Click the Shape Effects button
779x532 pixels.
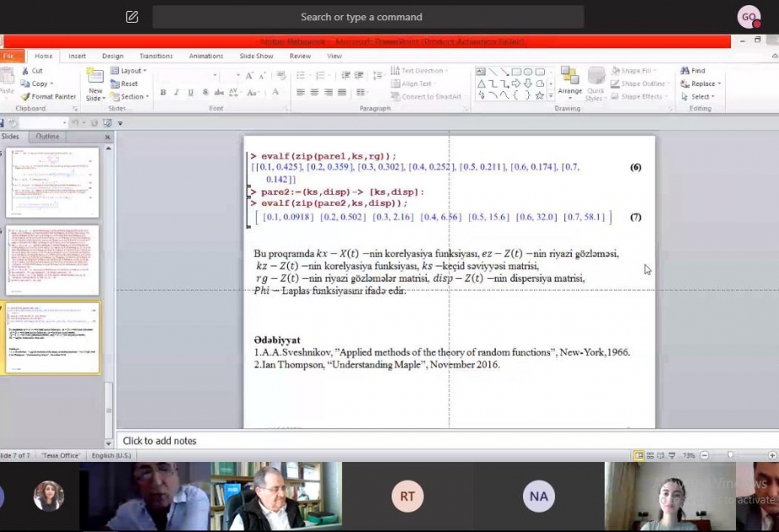[x=637, y=96]
